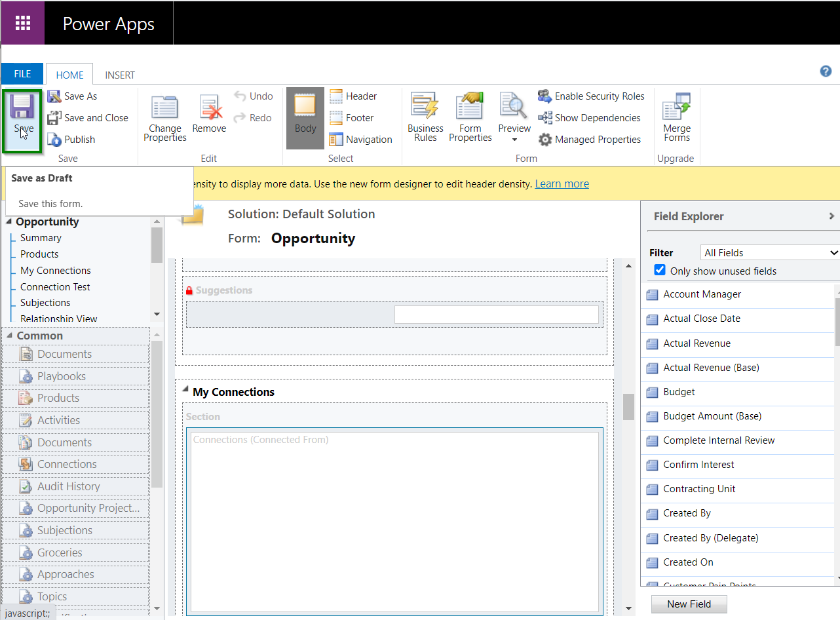Toggle Only show unused fields checkbox
The width and height of the screenshot is (840, 620).
coord(660,270)
